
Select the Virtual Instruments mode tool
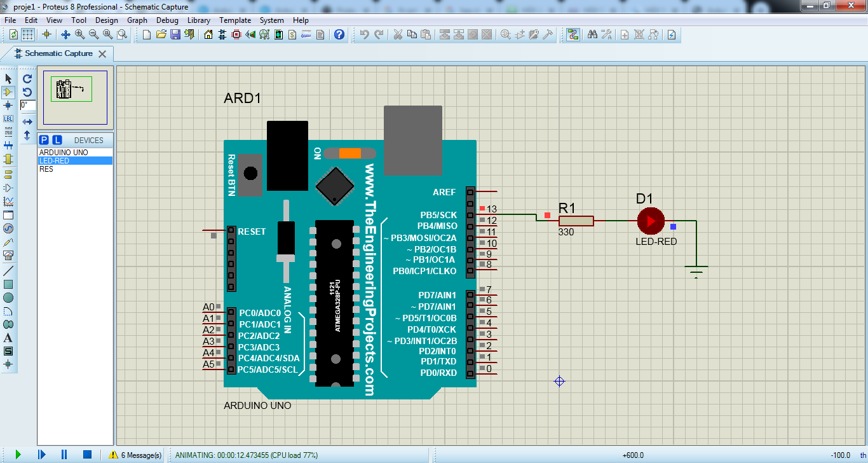(8, 256)
